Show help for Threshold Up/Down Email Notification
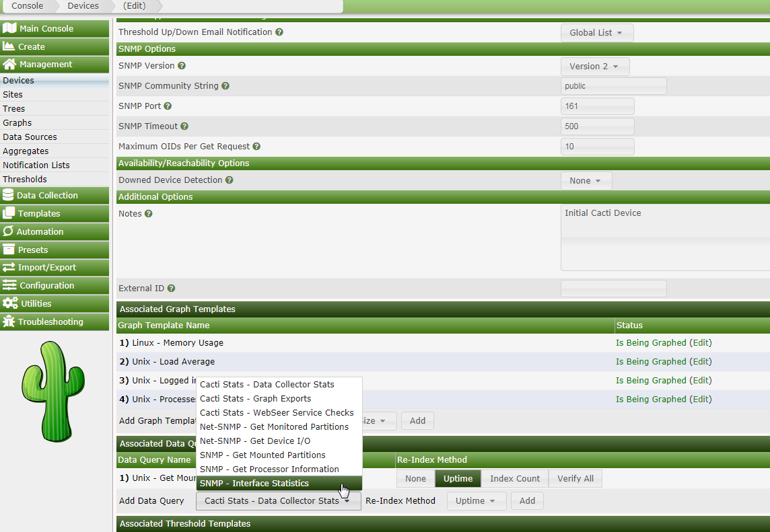Viewport: 770px width, 532px height. pos(279,32)
